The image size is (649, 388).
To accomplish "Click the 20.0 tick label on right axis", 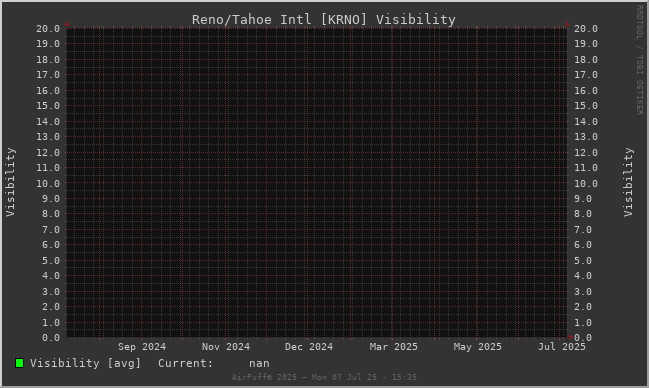I will (586, 29).
